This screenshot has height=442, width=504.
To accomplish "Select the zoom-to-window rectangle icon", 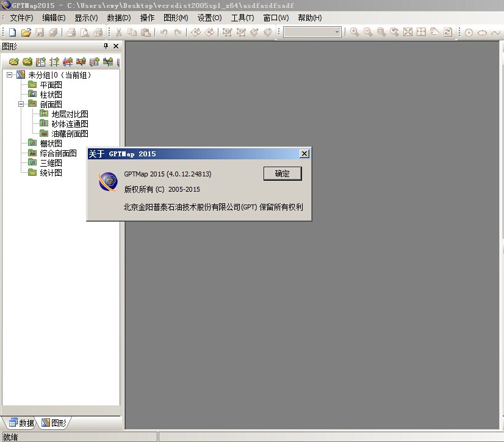I will (x=381, y=32).
